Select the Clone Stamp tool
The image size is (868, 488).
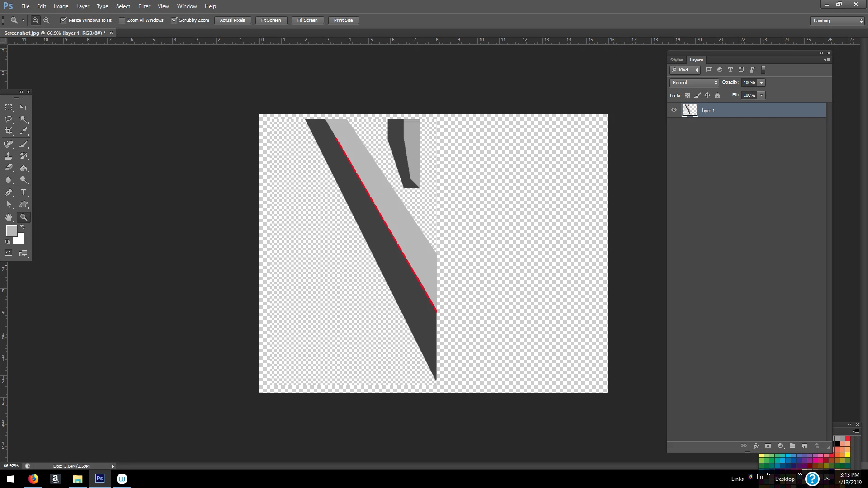pyautogui.click(x=9, y=156)
